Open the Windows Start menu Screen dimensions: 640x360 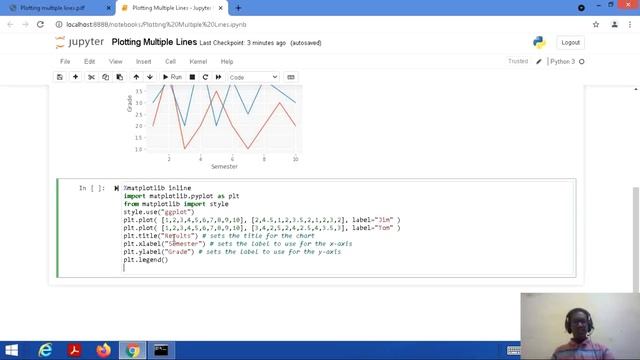(11, 350)
